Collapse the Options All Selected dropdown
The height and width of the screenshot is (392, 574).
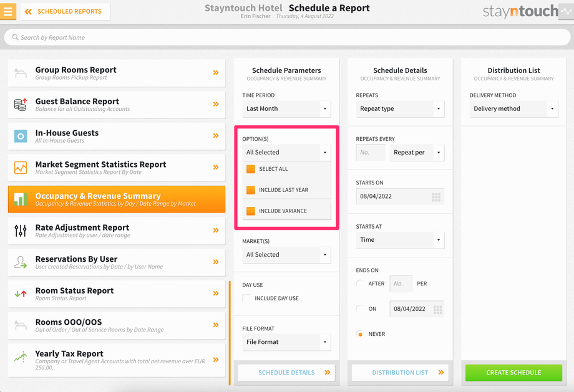pos(286,153)
